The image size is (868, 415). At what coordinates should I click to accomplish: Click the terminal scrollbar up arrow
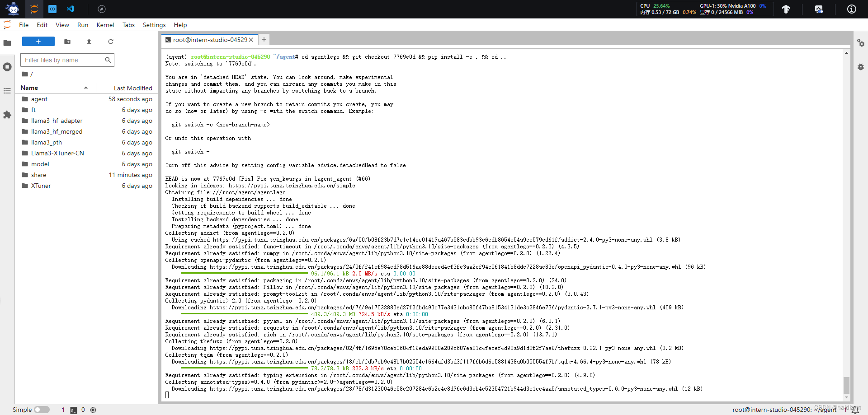(x=846, y=53)
